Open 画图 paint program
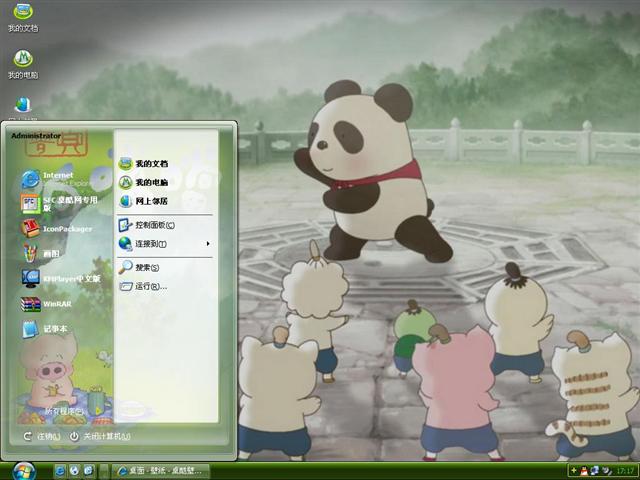 coord(41,253)
